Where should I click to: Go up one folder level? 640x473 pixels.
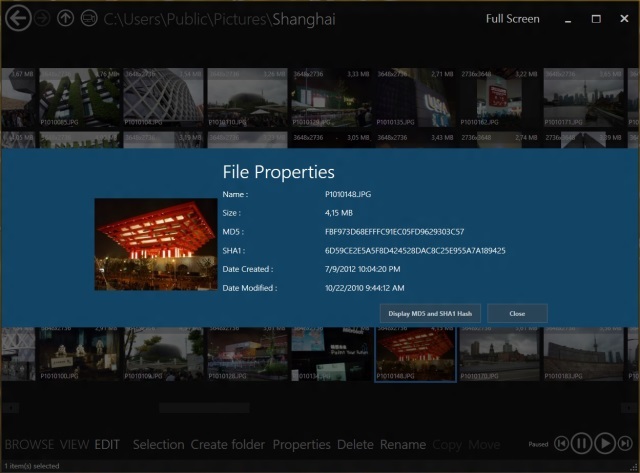coord(65,18)
